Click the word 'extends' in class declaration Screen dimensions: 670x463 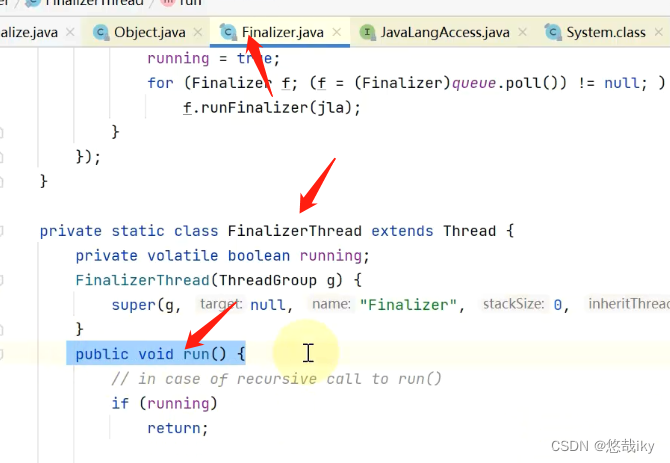click(x=402, y=231)
